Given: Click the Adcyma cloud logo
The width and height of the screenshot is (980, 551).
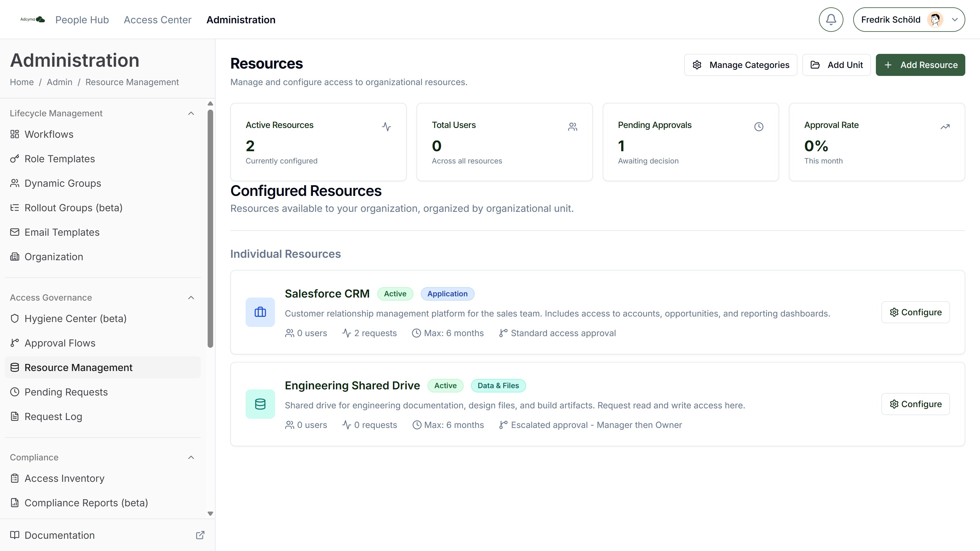Looking at the screenshot, I should tap(33, 19).
